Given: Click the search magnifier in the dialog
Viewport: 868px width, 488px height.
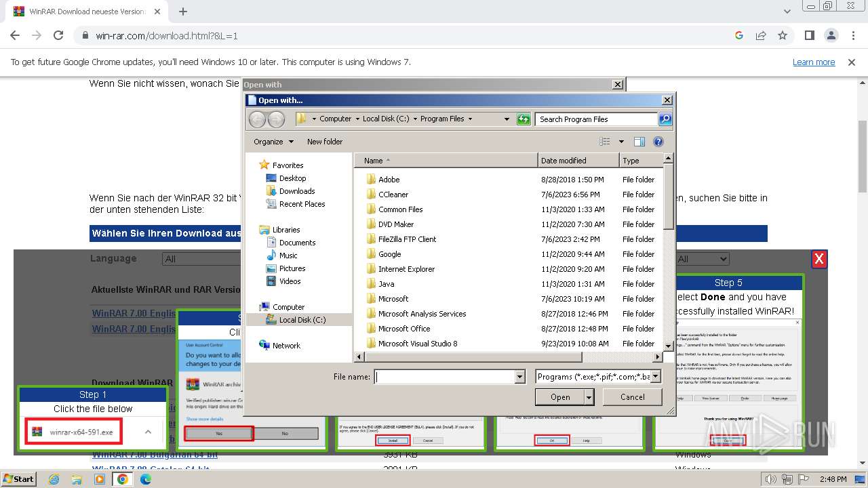Looking at the screenshot, I should 665,119.
